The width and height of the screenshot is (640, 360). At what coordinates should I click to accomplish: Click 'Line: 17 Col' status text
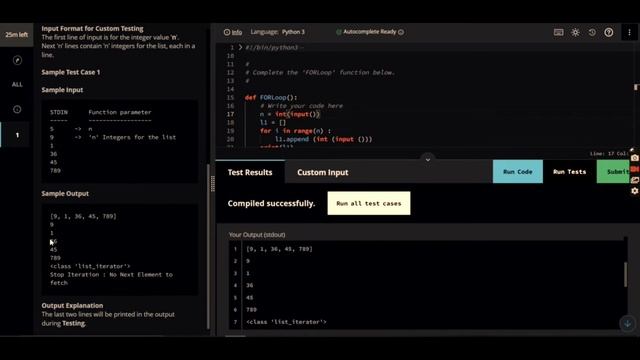click(609, 153)
